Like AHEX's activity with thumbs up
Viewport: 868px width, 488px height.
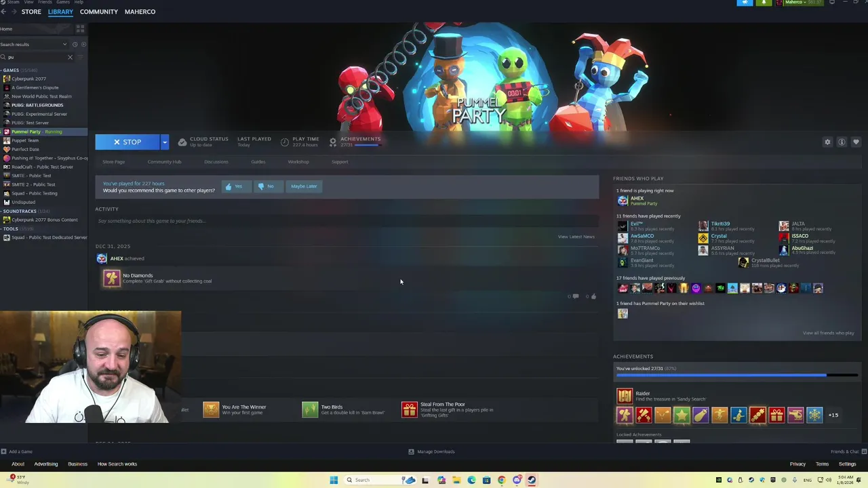coord(593,296)
